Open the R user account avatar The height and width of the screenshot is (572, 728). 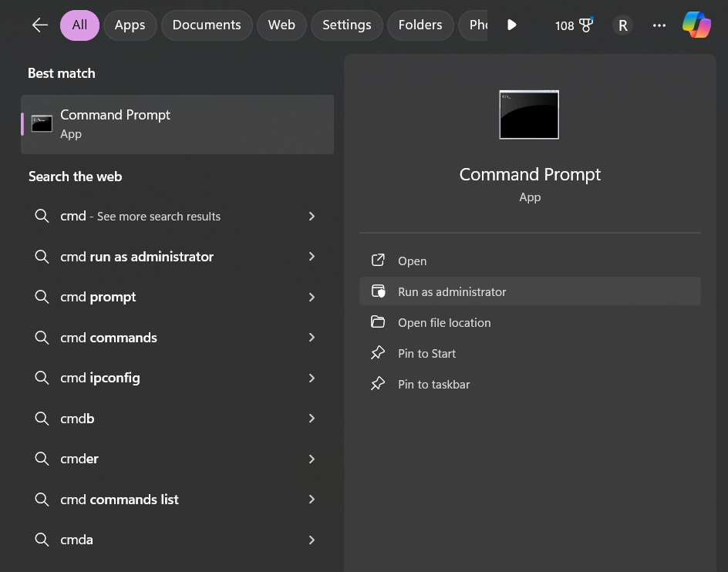tap(622, 25)
